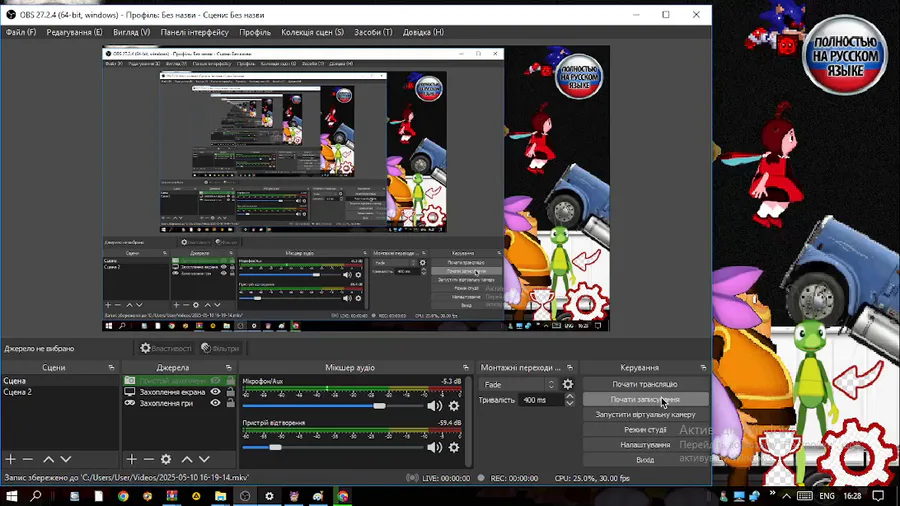Expand the hidden system tray icons
Image resolution: width=900 pixels, height=506 pixels.
[x=786, y=496]
